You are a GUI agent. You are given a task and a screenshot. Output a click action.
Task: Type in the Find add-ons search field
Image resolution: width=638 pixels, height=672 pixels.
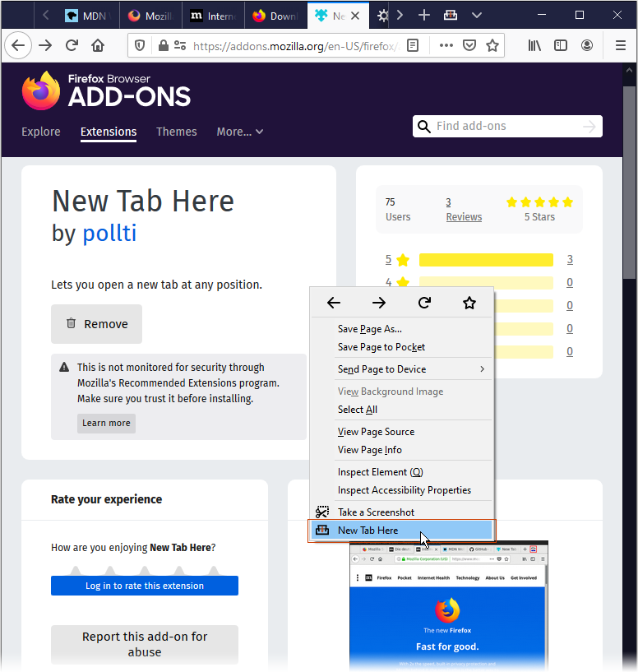pos(507,126)
